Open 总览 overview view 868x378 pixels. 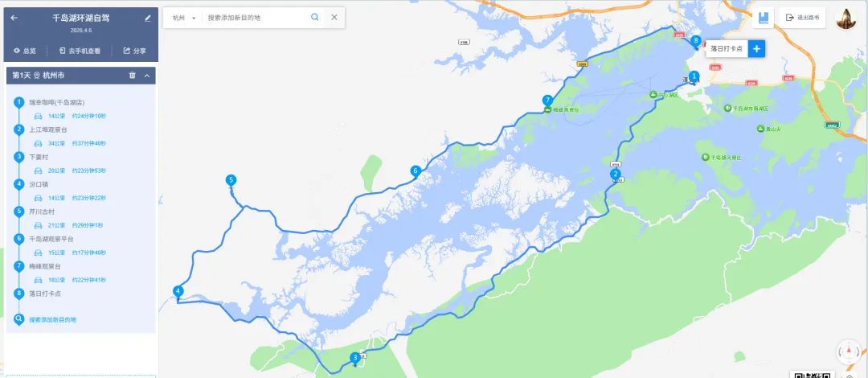(24, 51)
